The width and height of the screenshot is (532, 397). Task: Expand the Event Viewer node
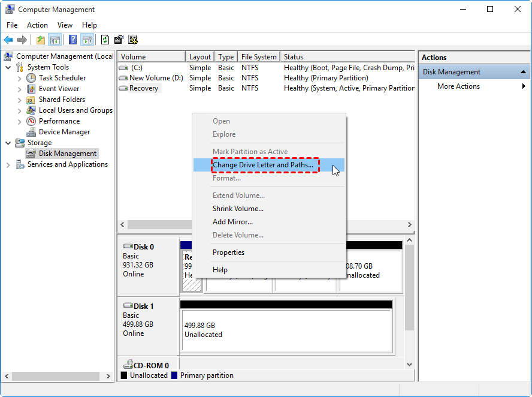(19, 89)
